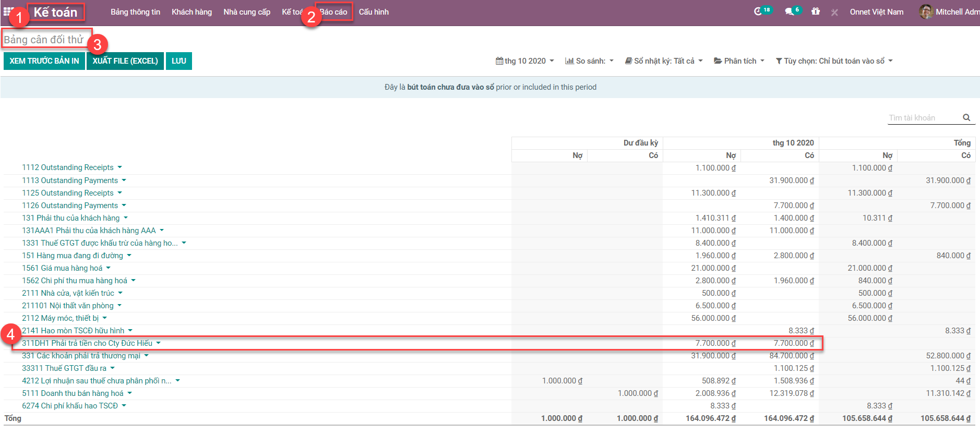
Task: Expand account 1112 Outstanding Receipts
Action: tap(68, 167)
